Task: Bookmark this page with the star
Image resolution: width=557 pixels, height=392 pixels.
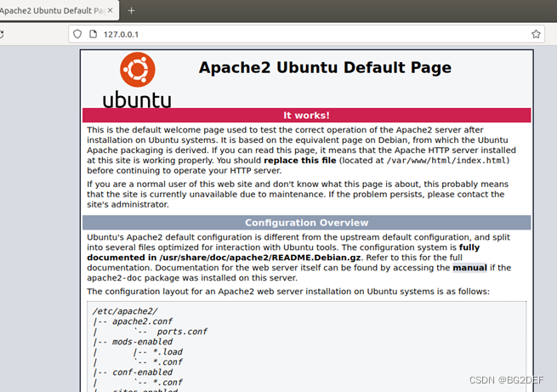Action: pos(536,34)
